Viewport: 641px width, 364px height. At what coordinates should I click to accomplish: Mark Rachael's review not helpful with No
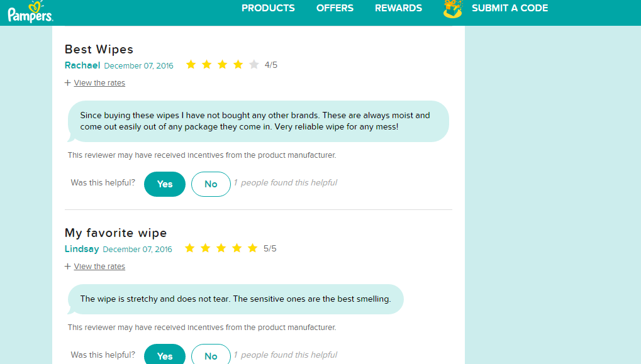click(x=211, y=184)
